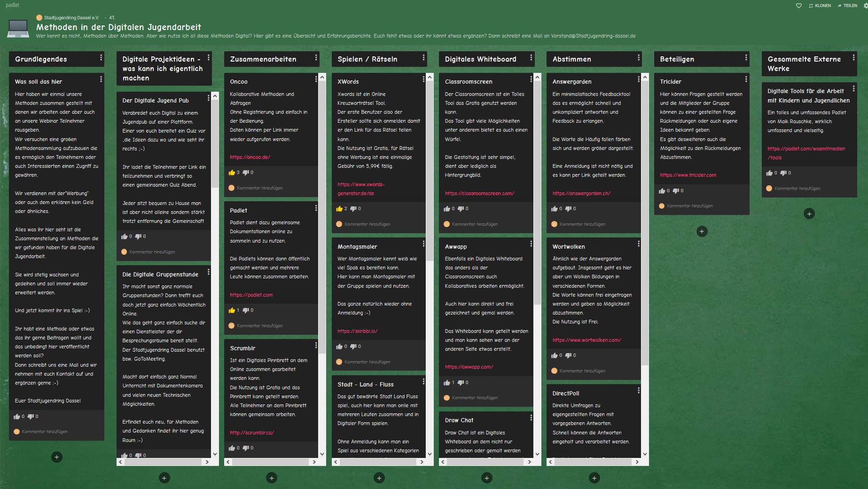Thumbs up the Montagsmaler post
The width and height of the screenshot is (868, 489).
pyautogui.click(x=339, y=347)
